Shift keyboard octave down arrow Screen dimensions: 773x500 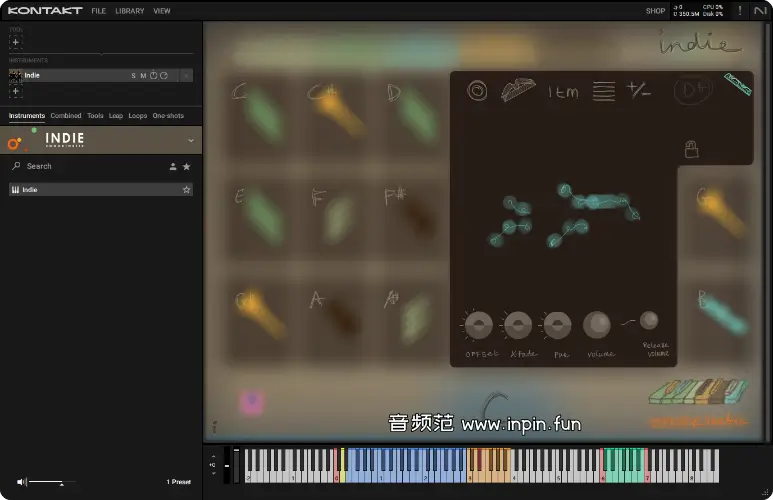tap(213, 473)
